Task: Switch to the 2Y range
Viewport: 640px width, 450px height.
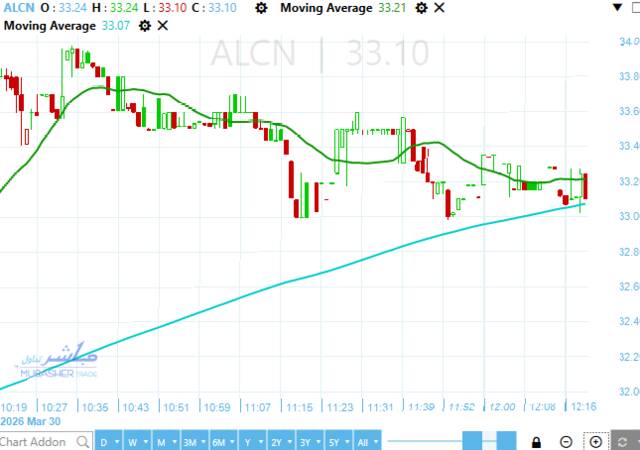Action: pos(277,442)
